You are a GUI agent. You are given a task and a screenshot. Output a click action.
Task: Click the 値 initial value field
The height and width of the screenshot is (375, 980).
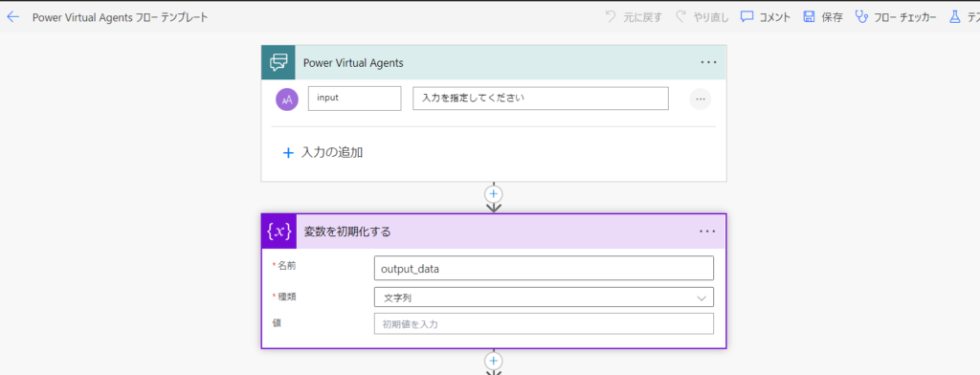(544, 323)
